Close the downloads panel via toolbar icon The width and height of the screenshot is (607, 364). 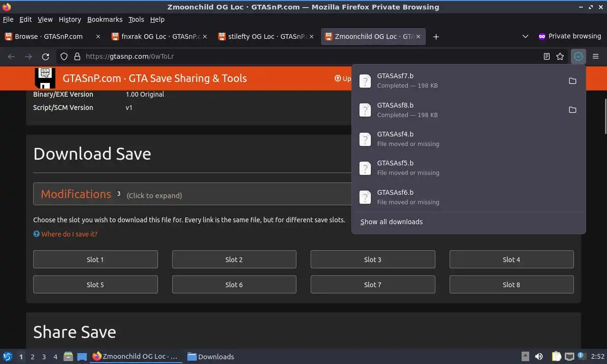click(x=579, y=56)
